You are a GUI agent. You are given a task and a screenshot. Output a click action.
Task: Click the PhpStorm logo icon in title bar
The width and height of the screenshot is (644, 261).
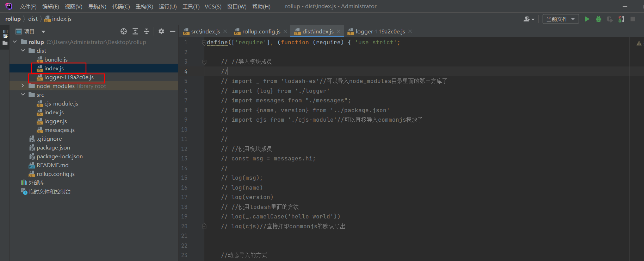coord(8,6)
